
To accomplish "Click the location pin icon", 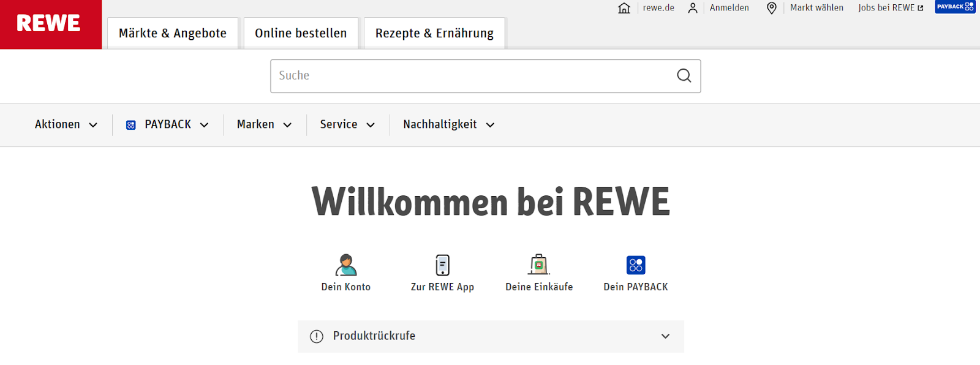I will pos(772,8).
